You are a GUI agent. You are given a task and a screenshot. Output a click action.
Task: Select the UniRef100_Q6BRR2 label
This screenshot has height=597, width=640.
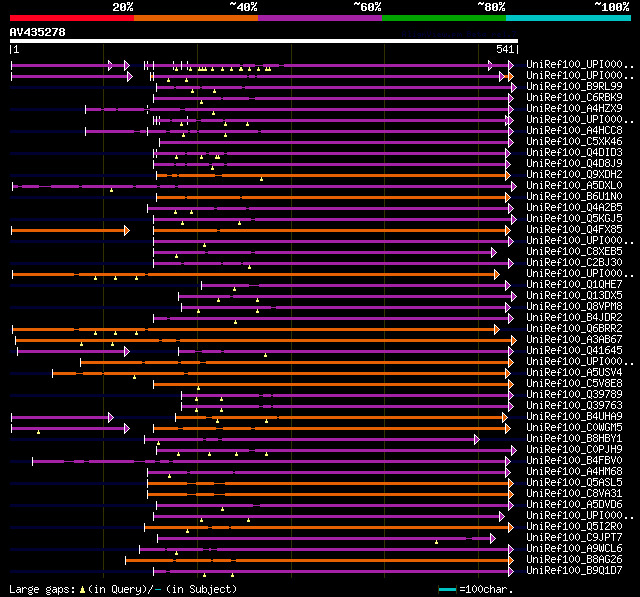tap(574, 329)
